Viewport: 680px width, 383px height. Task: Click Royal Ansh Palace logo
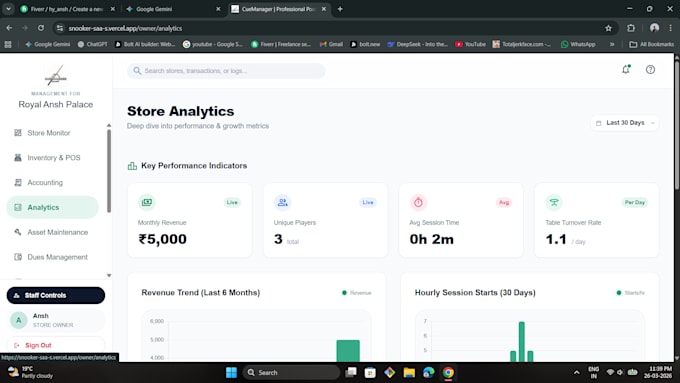[56, 75]
